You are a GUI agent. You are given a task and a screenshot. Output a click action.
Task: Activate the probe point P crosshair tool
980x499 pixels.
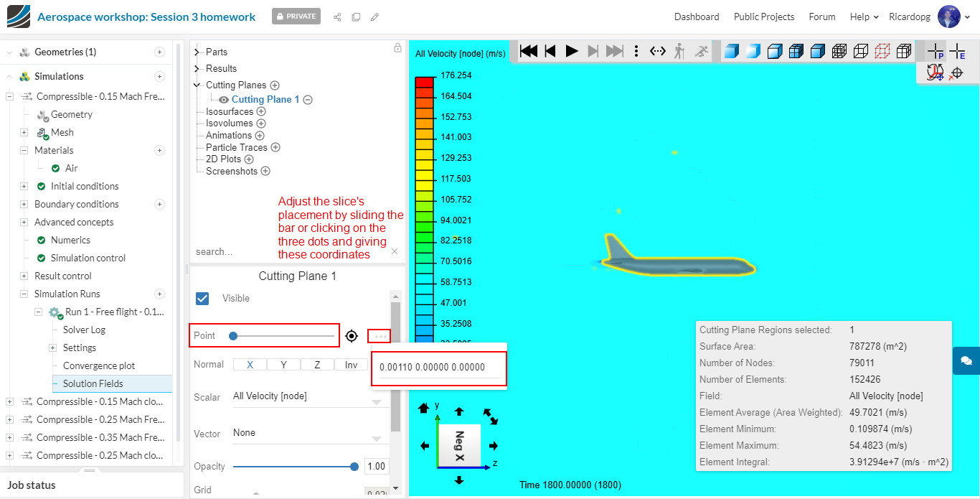tap(936, 51)
